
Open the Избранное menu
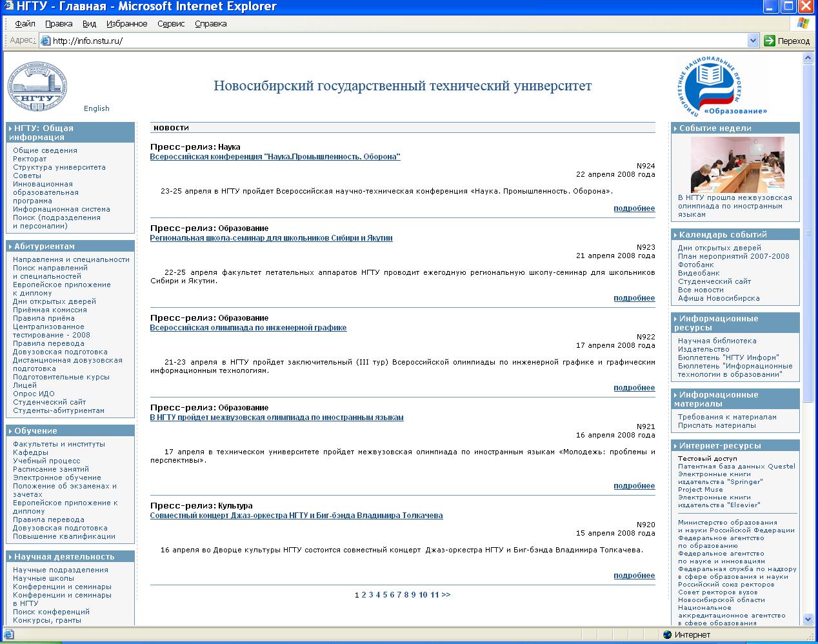point(126,24)
